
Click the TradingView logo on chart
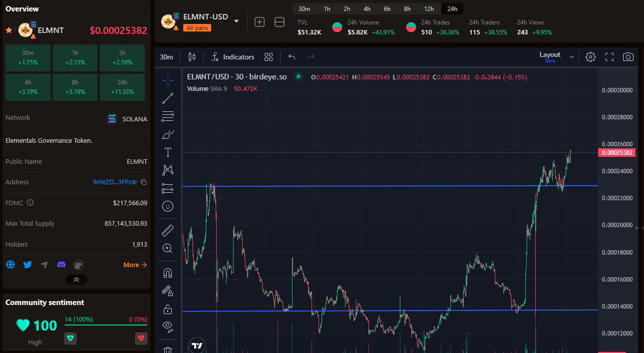pos(197,345)
